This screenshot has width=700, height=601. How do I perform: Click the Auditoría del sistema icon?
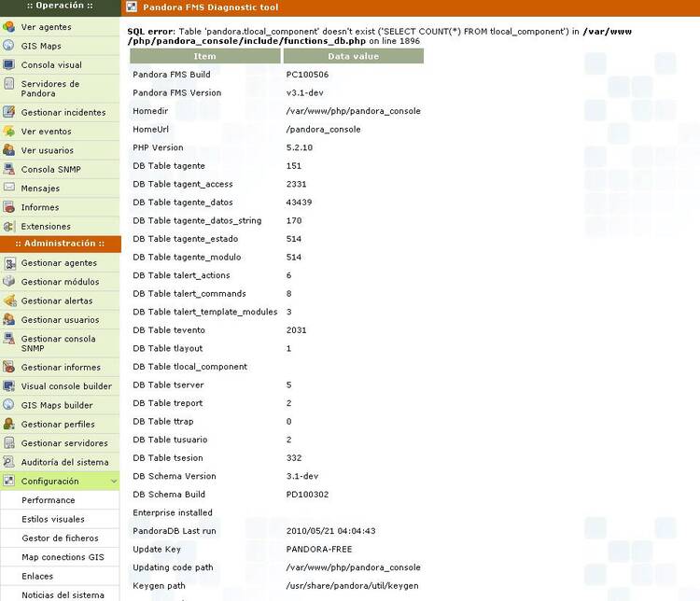[9, 462]
